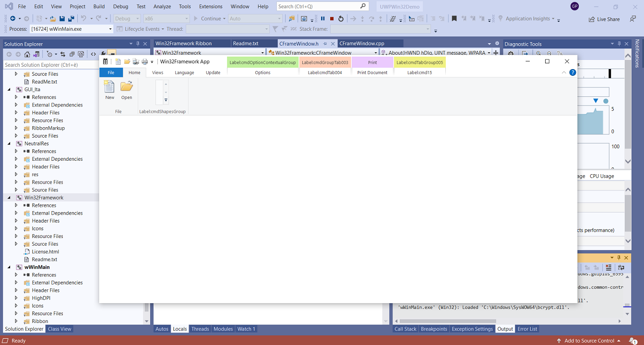Switch to Views ribbon tab

coord(157,72)
